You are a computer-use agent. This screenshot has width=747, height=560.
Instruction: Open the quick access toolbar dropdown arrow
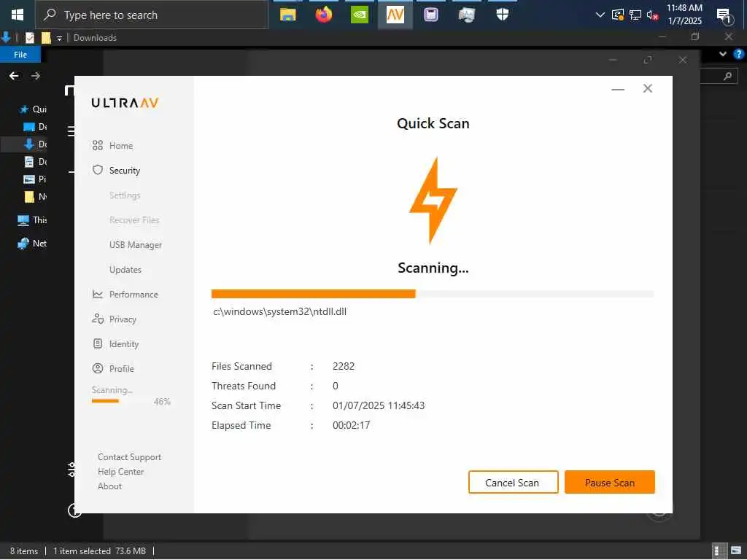click(59, 38)
